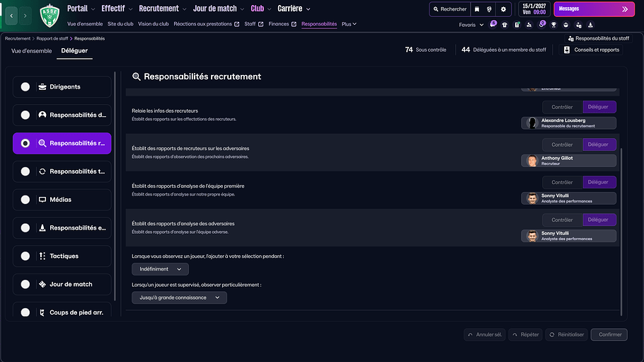Click the shirt shortcut icon in favourites bar

tap(505, 25)
